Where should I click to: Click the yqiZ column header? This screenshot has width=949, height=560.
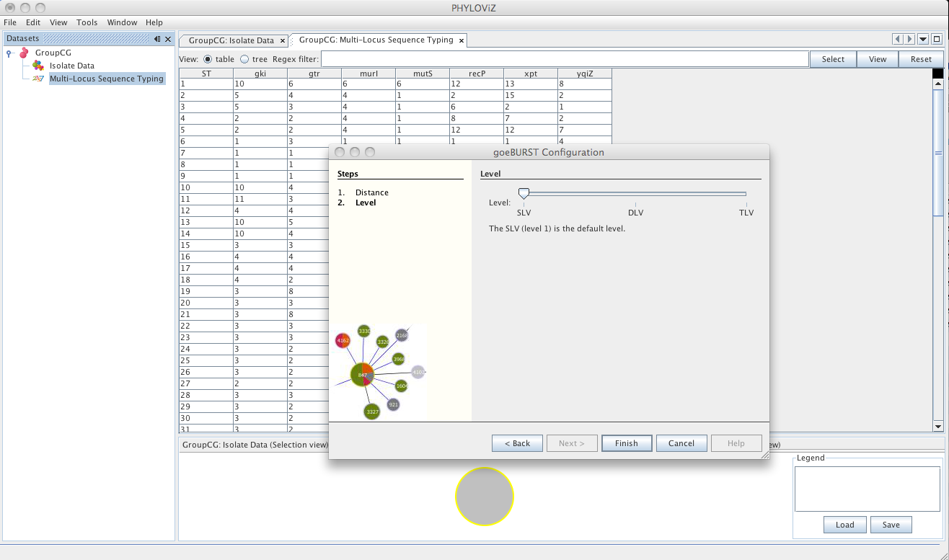pos(585,73)
